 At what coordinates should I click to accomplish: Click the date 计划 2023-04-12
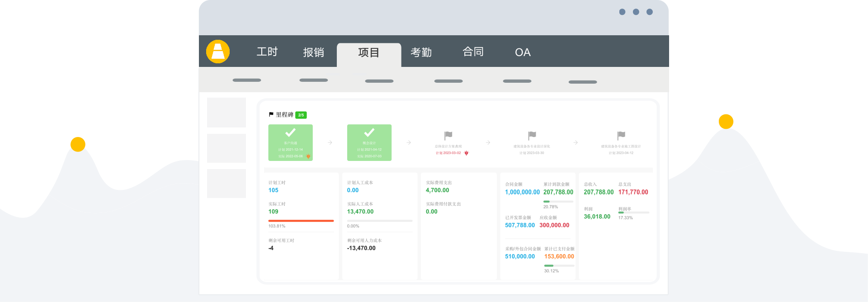tap(621, 153)
